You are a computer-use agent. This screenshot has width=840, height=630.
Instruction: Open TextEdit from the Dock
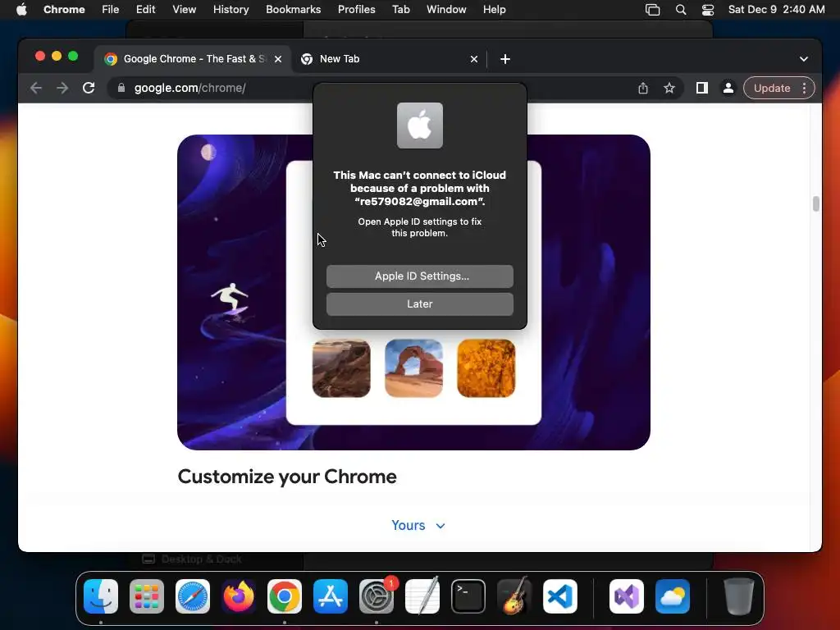point(422,596)
